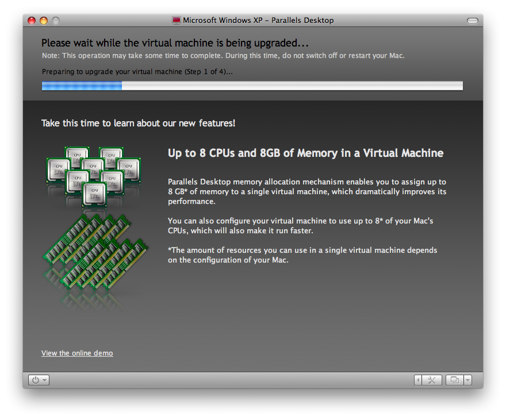Close the Parallels Desktop window with red button
Image resolution: width=506 pixels, height=420 pixels.
(32, 21)
